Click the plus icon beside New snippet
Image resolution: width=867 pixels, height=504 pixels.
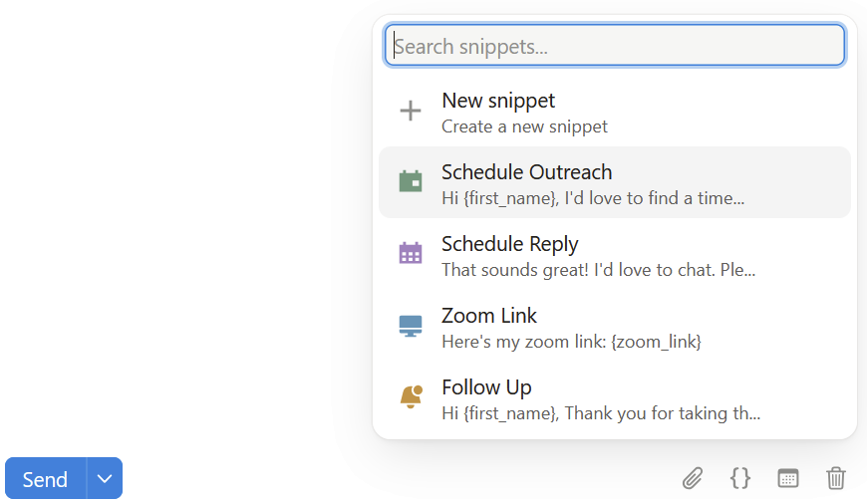pyautogui.click(x=411, y=111)
